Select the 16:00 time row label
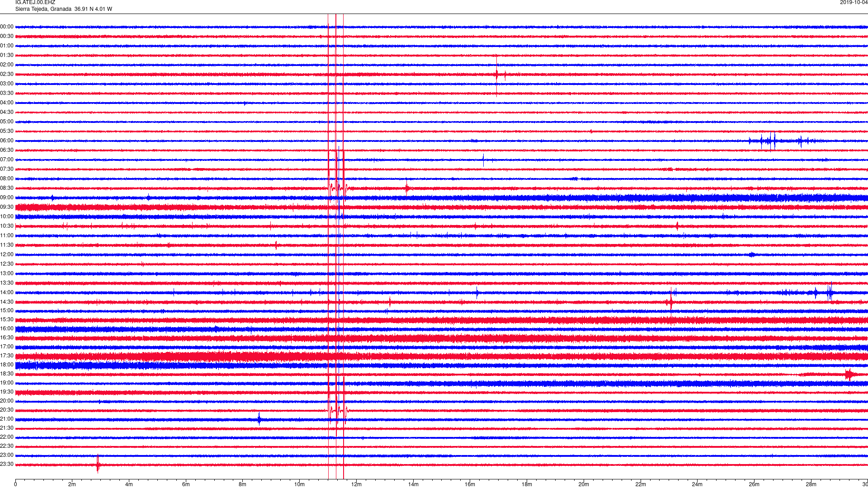 pyautogui.click(x=7, y=328)
